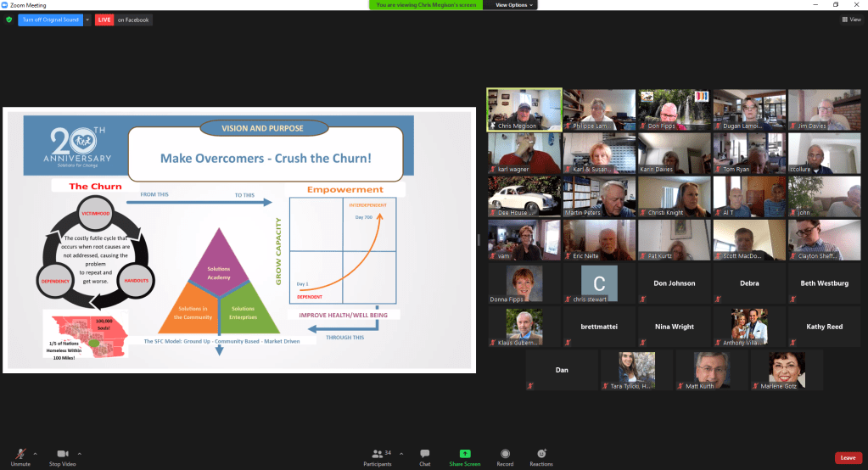Start recording with Record icon

click(505, 456)
